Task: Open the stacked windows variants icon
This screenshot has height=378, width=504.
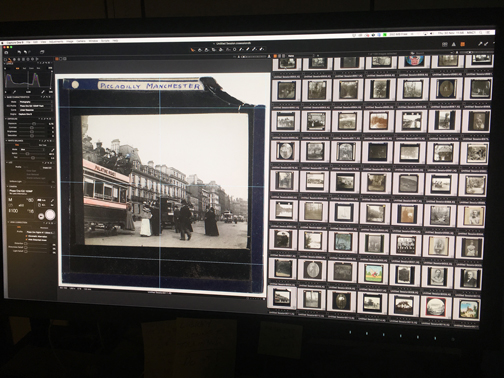Action: click(x=42, y=52)
